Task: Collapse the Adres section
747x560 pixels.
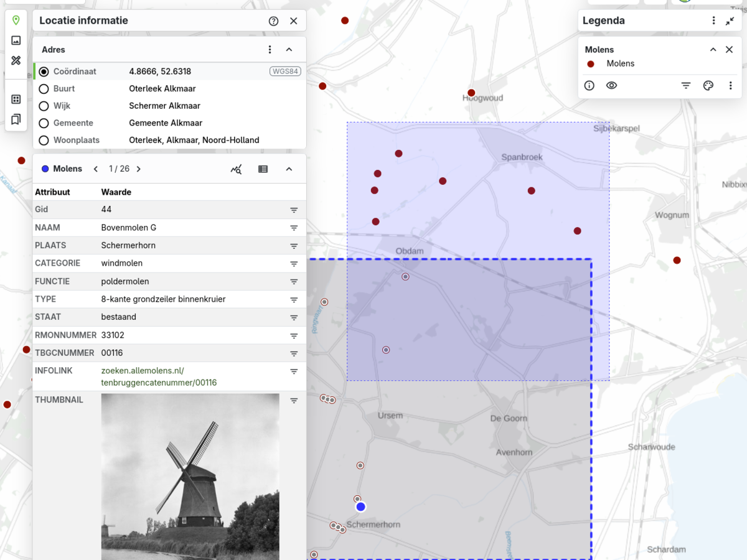Action: (289, 50)
